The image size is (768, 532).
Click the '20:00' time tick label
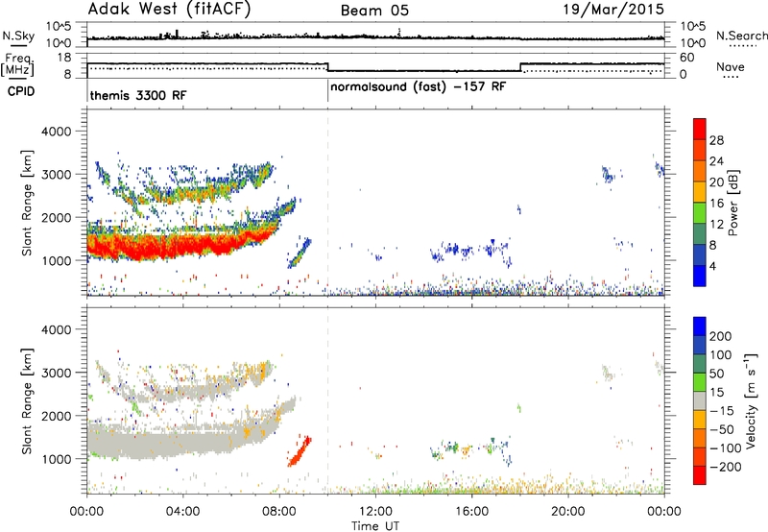568,512
